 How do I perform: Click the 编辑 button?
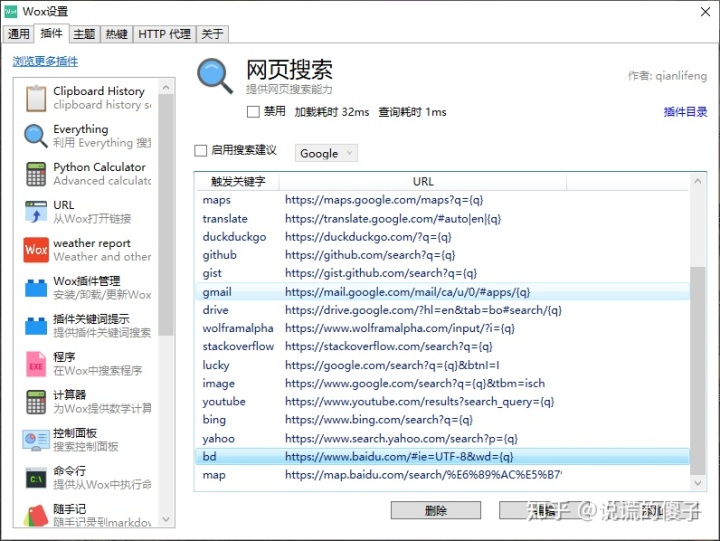click(544, 510)
